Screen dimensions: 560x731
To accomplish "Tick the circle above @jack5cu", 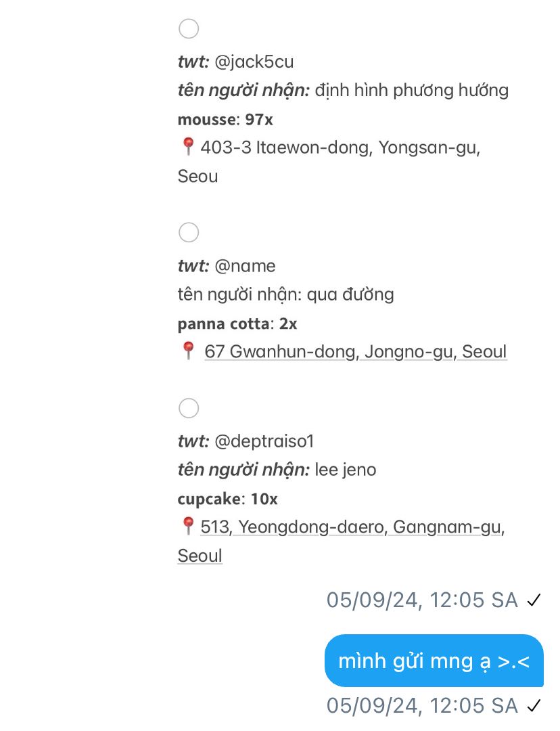I will [189, 28].
